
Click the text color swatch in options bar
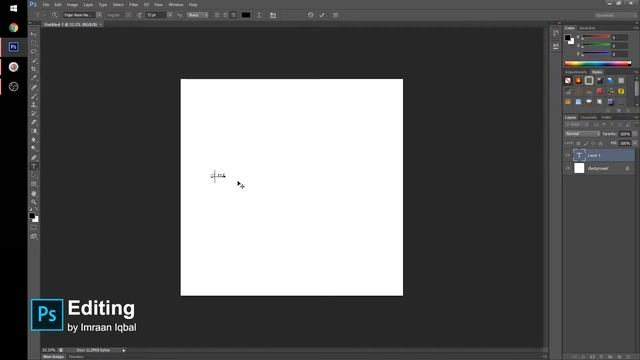click(246, 15)
